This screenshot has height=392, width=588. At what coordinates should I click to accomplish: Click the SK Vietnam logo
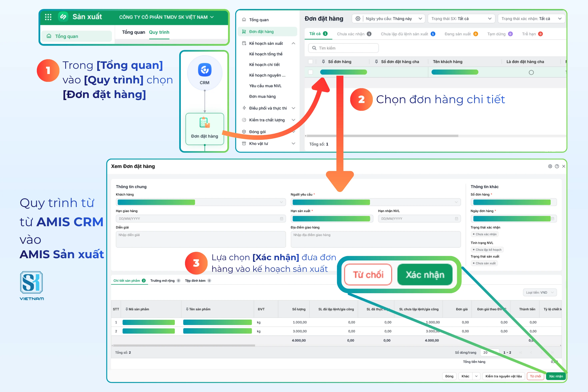pyautogui.click(x=32, y=286)
